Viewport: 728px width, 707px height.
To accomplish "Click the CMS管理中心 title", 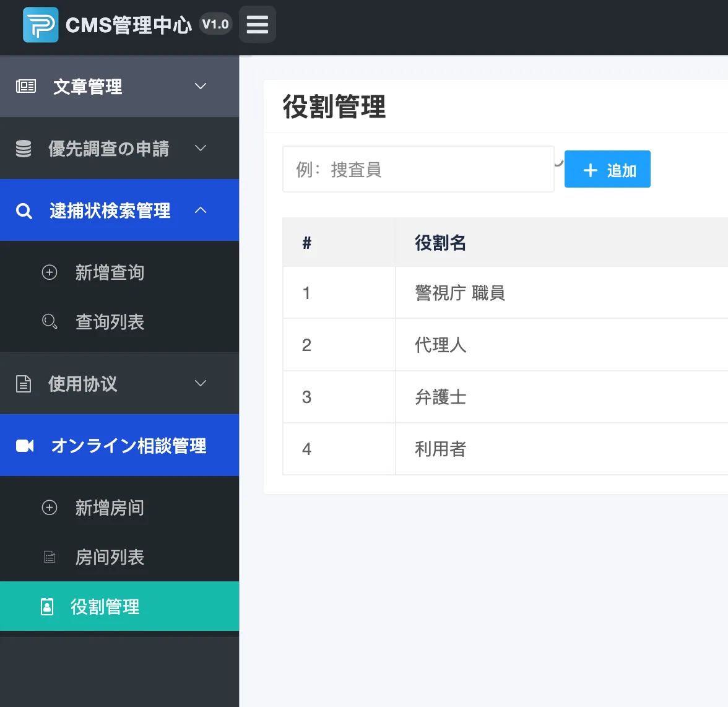I will [x=129, y=25].
